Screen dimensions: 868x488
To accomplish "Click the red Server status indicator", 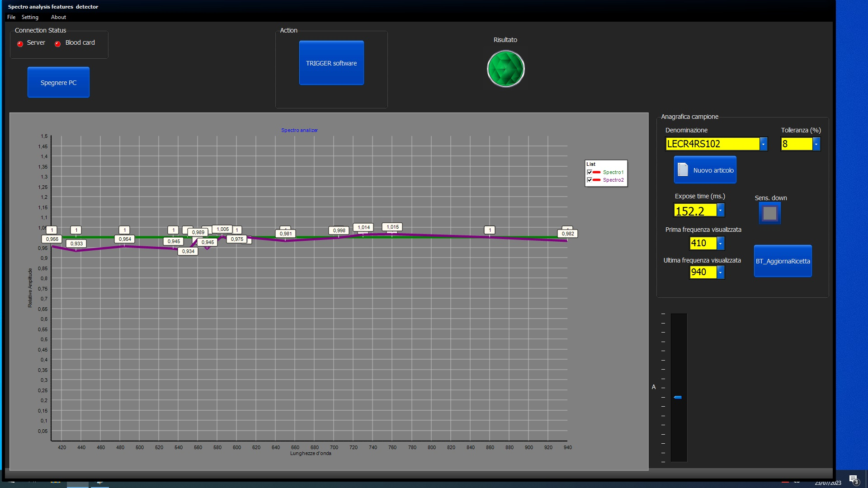I will 20,44.
